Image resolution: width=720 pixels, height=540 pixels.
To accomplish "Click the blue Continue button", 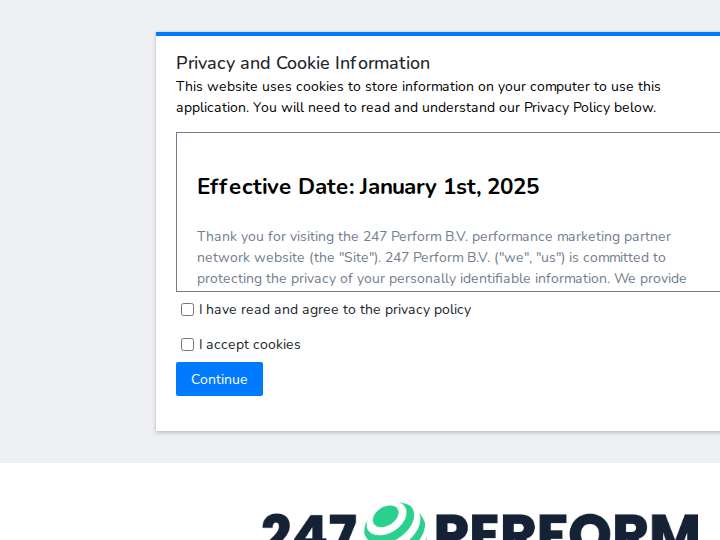I will click(x=219, y=379).
